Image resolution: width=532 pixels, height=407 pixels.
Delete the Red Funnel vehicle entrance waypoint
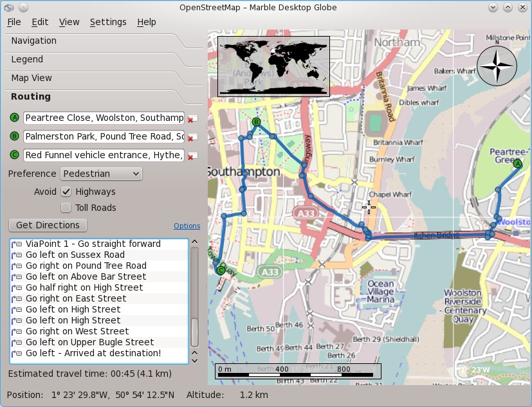191,156
